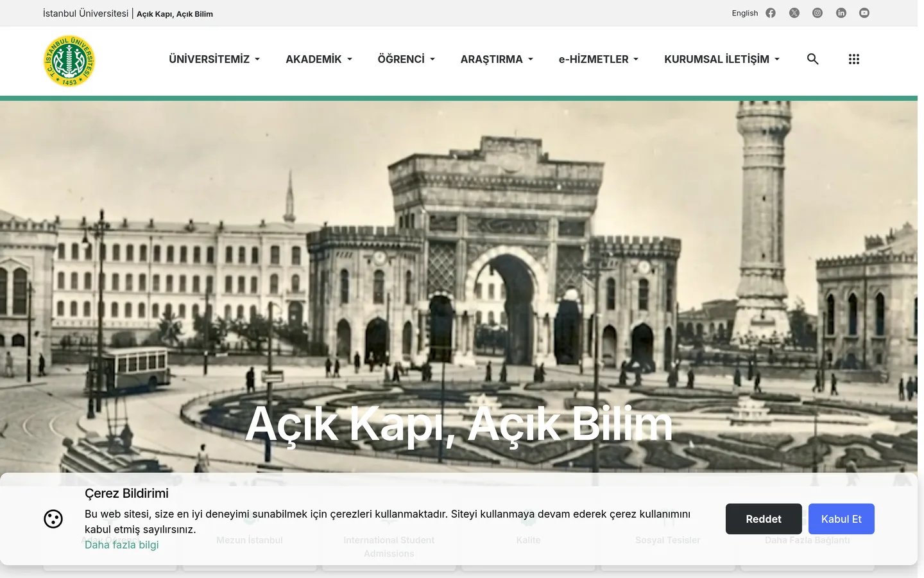Open the Instagram social icon

(817, 13)
